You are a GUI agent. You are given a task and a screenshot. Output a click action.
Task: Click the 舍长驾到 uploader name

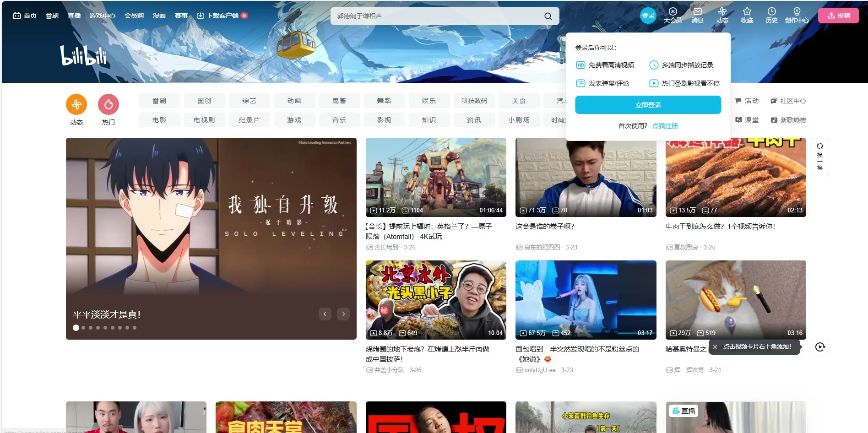(386, 247)
